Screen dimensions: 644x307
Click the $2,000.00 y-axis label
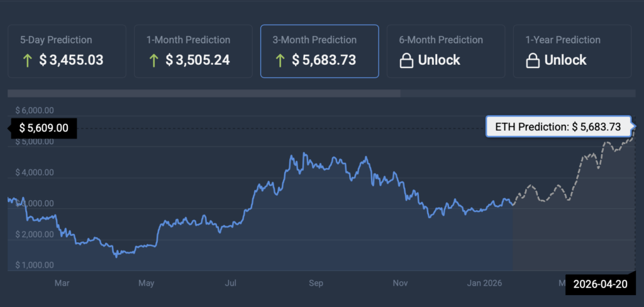pyautogui.click(x=35, y=235)
